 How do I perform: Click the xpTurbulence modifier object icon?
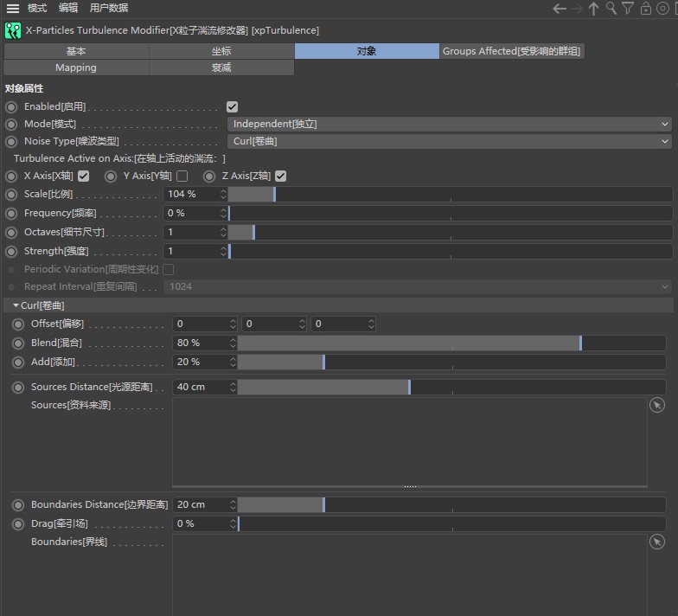click(x=12, y=31)
